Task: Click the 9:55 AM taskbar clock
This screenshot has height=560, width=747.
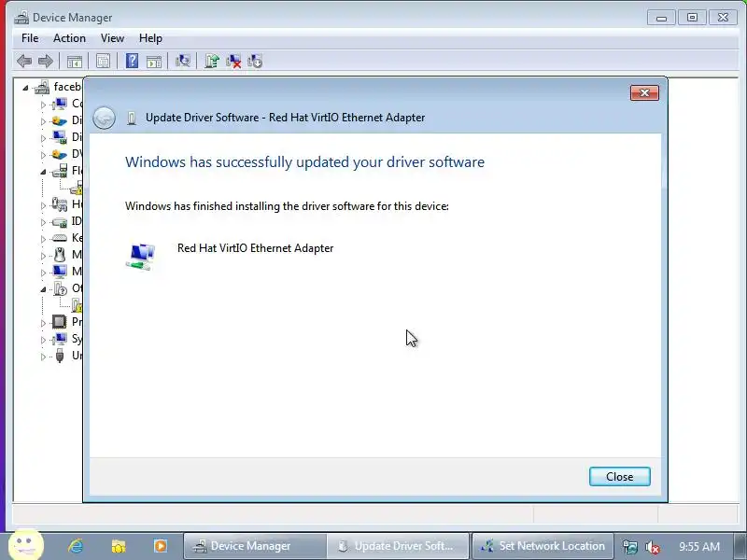Action: [698, 547]
